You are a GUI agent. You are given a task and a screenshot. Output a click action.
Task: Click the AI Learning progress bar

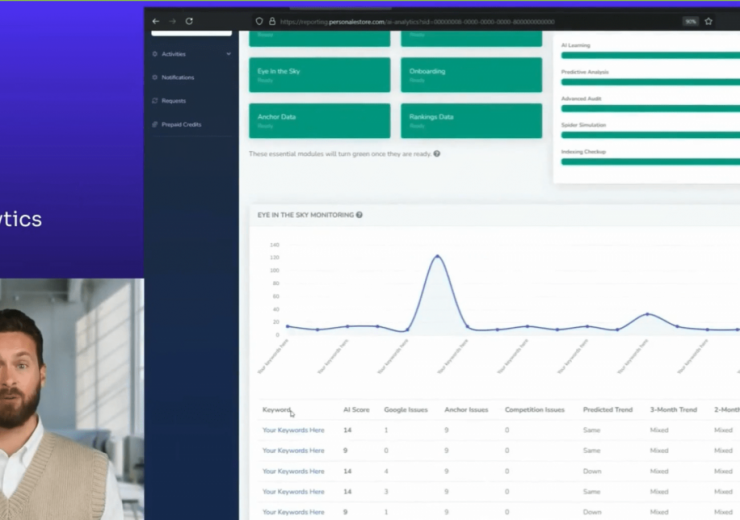point(650,55)
